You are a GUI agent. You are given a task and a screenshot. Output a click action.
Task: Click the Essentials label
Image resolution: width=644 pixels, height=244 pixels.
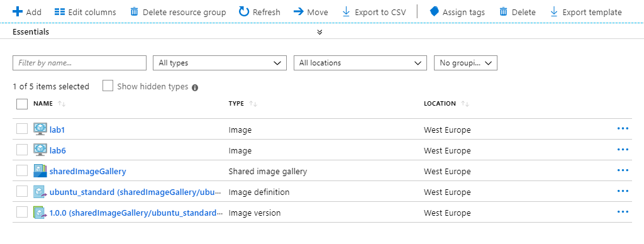pyautogui.click(x=31, y=31)
